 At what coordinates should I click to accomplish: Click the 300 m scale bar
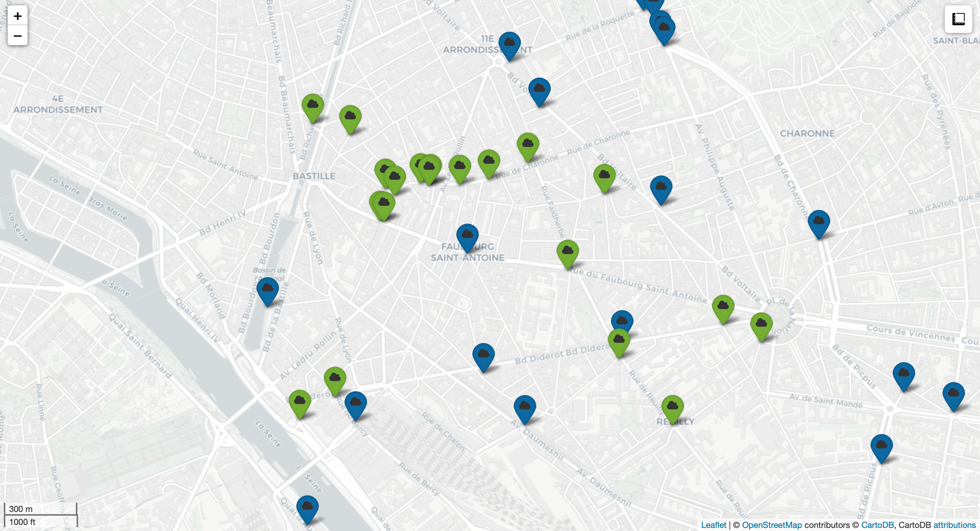40,509
